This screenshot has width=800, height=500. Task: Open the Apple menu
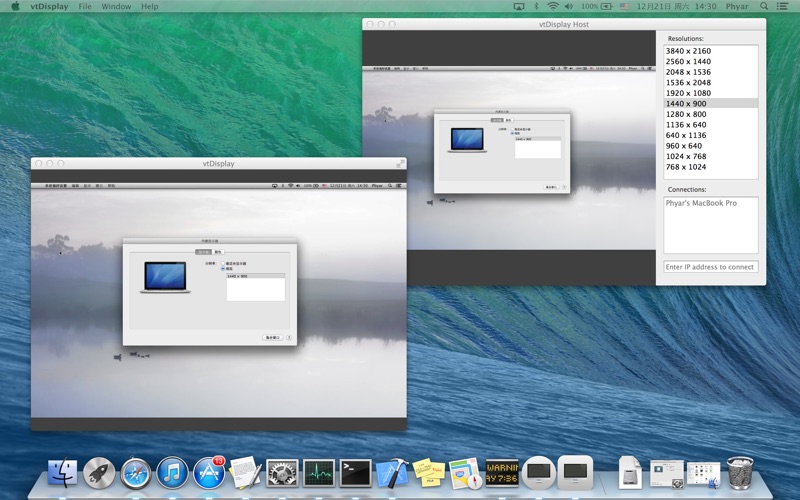coord(15,6)
